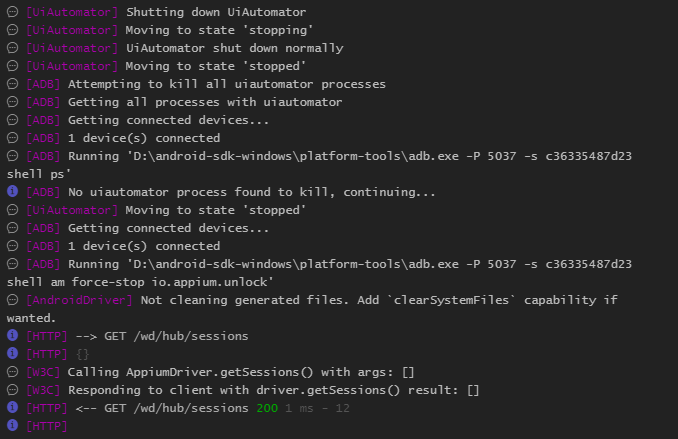Click info icon beside 'No uiautomator process found'
Viewport: 678px width, 439px height.
(13, 191)
